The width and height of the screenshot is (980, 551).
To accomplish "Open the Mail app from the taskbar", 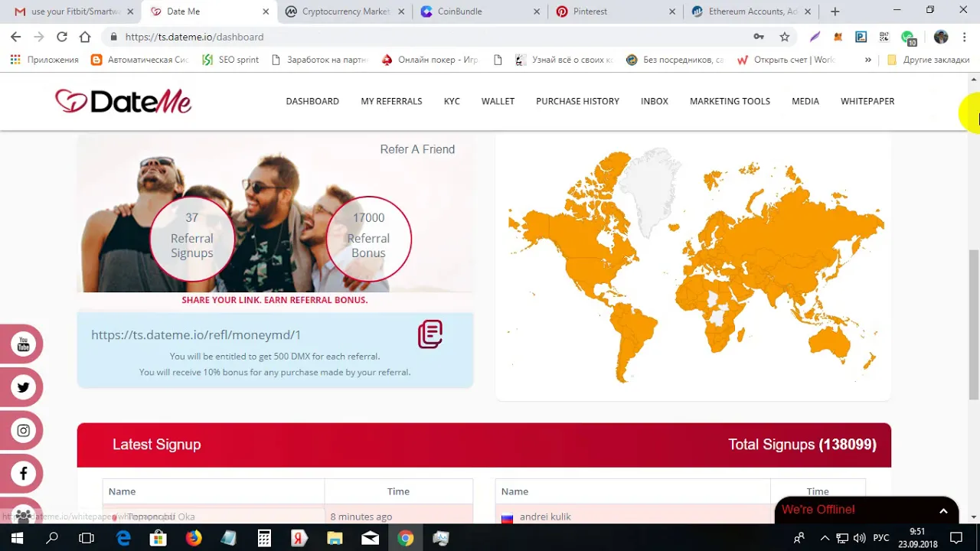I will pyautogui.click(x=370, y=538).
